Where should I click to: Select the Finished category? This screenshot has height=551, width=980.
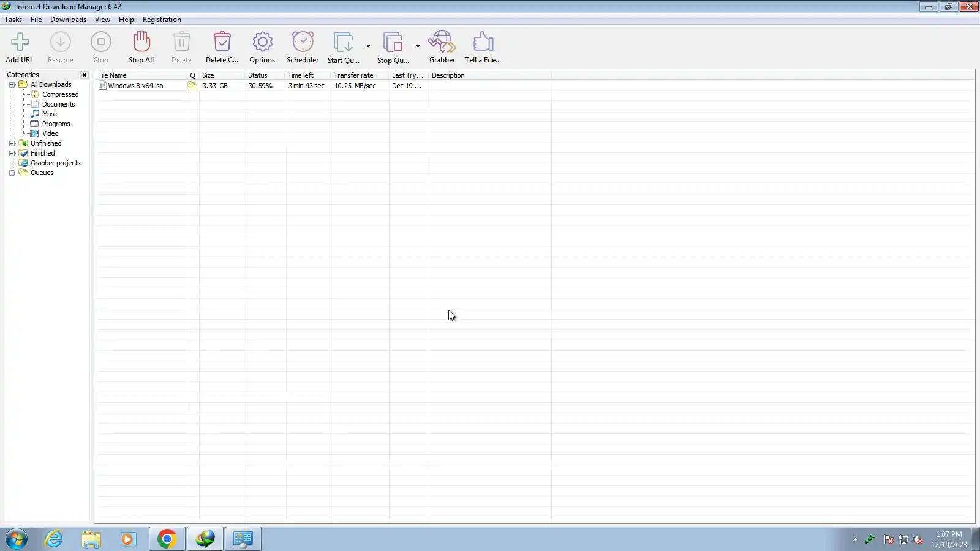[x=42, y=153]
